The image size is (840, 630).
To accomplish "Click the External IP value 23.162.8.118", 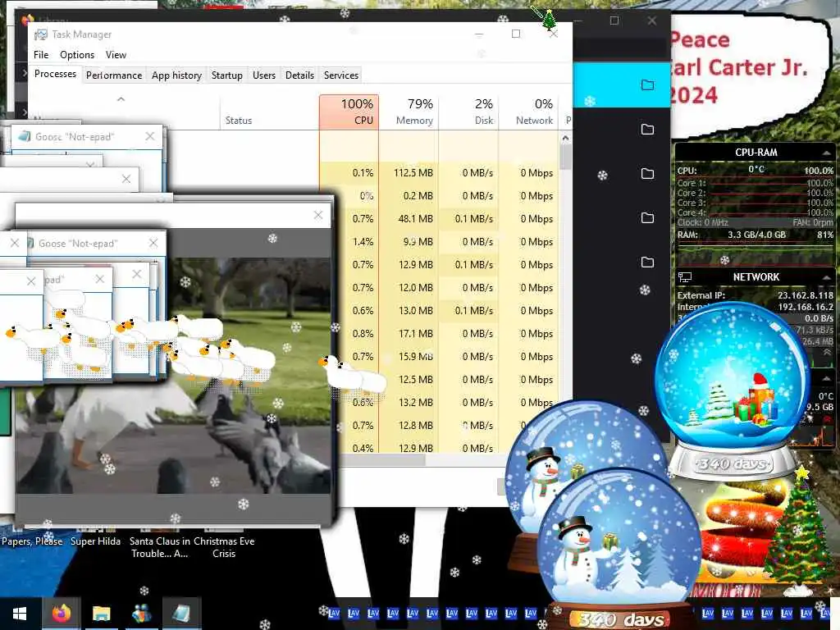I will pos(806,295).
